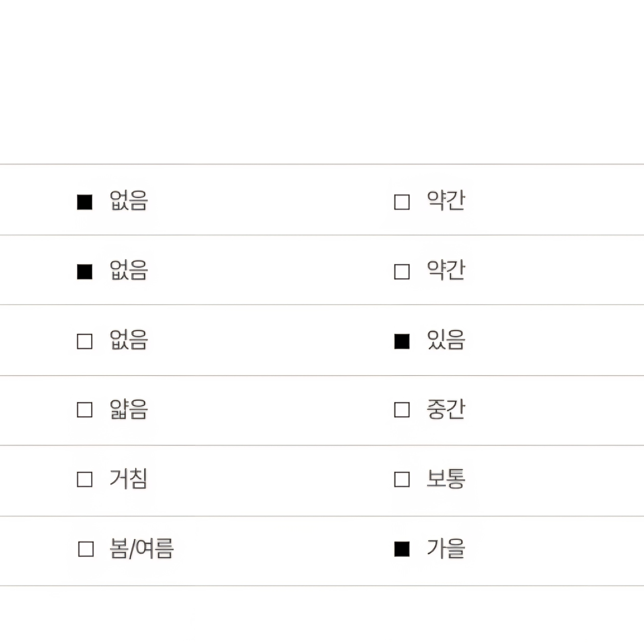
Task: Uncheck the topmost filled 없음 checkbox
Action: (x=85, y=202)
